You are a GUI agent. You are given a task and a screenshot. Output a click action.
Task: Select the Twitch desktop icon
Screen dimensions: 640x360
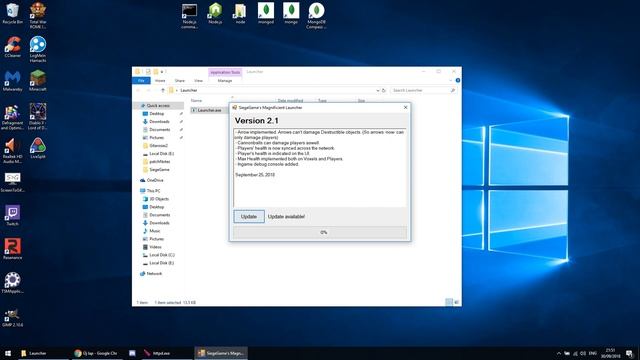(x=13, y=216)
